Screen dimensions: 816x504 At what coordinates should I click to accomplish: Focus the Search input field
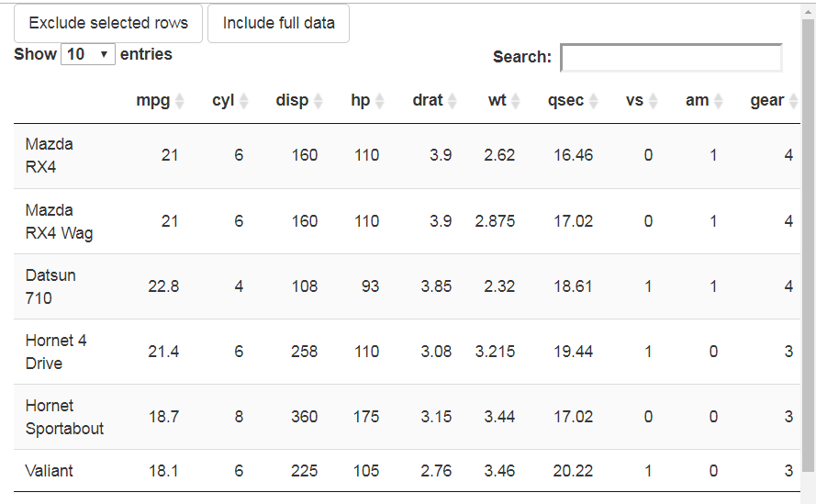click(x=671, y=57)
